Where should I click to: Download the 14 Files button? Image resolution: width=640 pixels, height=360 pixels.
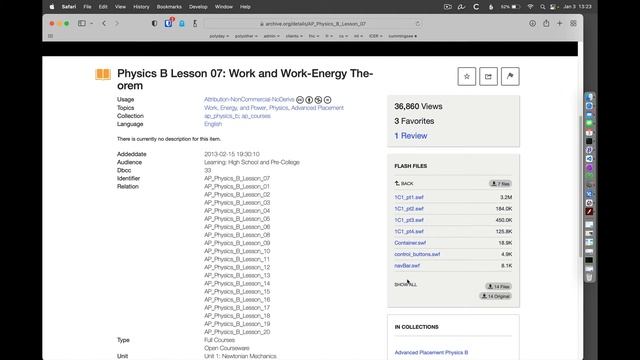click(498, 287)
